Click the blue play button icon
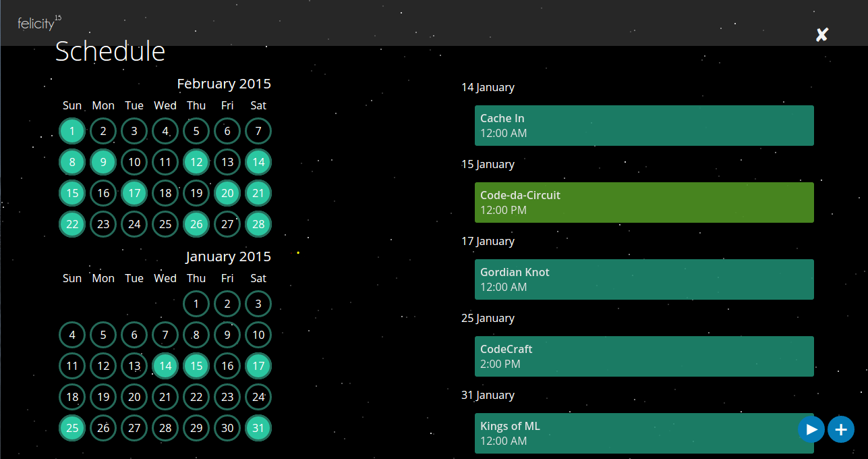Screen dimensions: 868x459 (811, 429)
